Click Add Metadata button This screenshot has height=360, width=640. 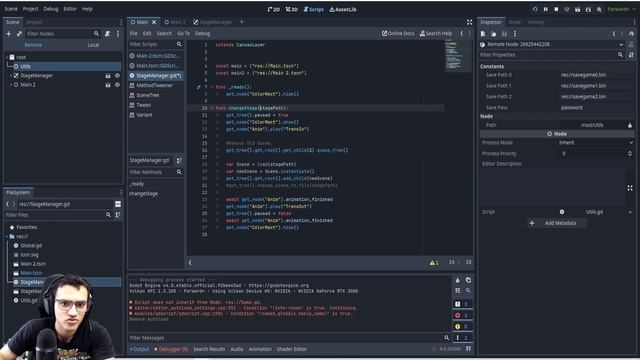tap(556, 223)
